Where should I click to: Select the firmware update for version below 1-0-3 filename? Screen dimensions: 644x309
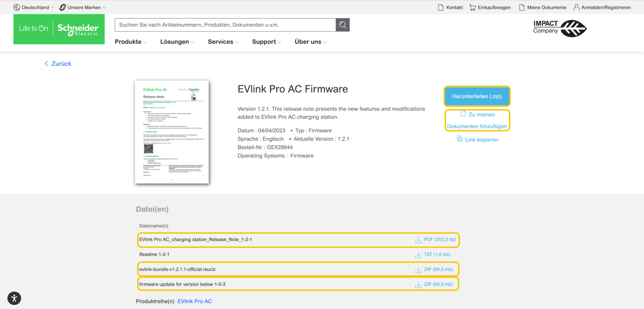tap(182, 284)
